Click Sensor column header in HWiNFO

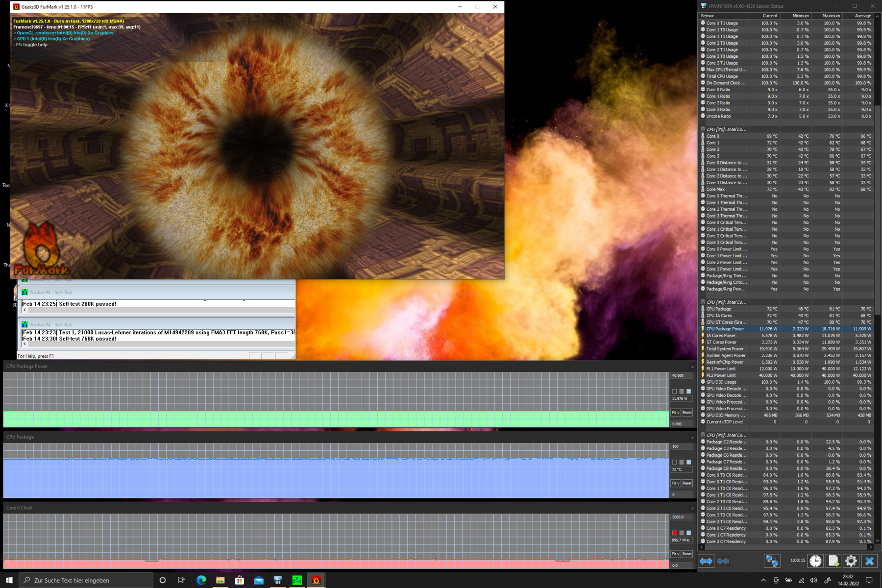723,16
